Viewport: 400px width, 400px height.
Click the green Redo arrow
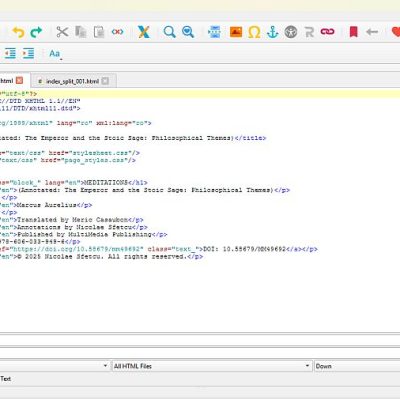pos(36,32)
